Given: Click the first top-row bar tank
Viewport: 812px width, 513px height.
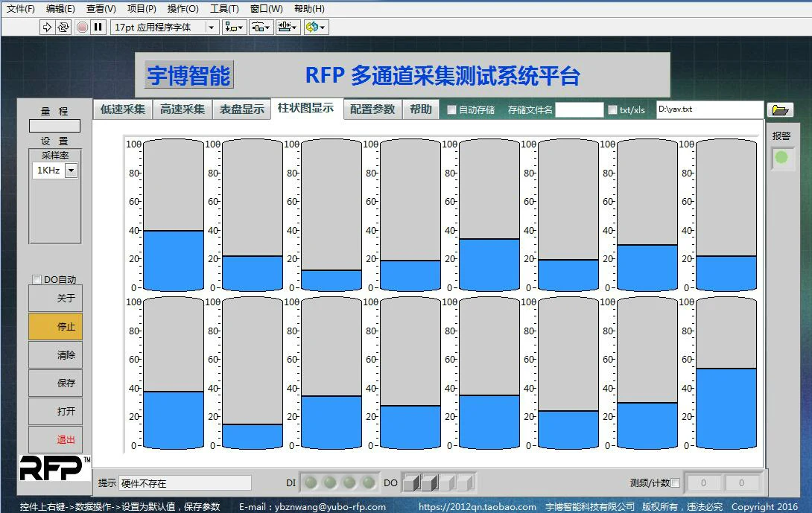Looking at the screenshot, I should pos(174,215).
